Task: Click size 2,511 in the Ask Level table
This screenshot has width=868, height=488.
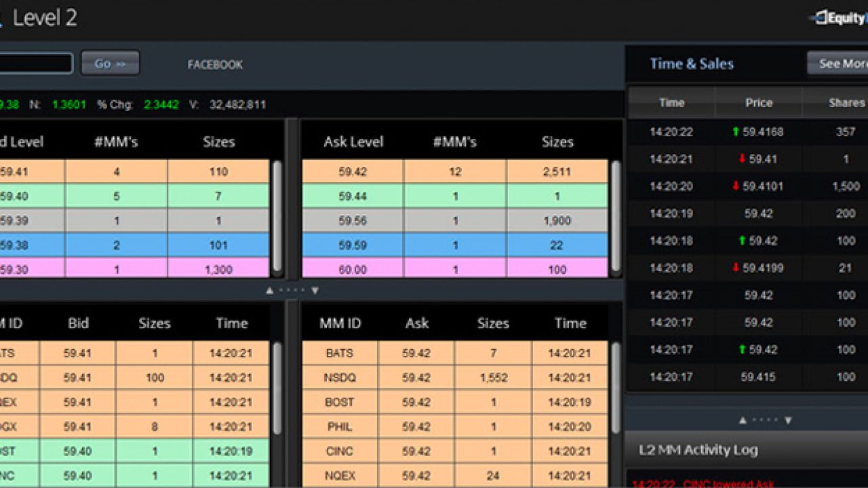Action: click(x=557, y=171)
